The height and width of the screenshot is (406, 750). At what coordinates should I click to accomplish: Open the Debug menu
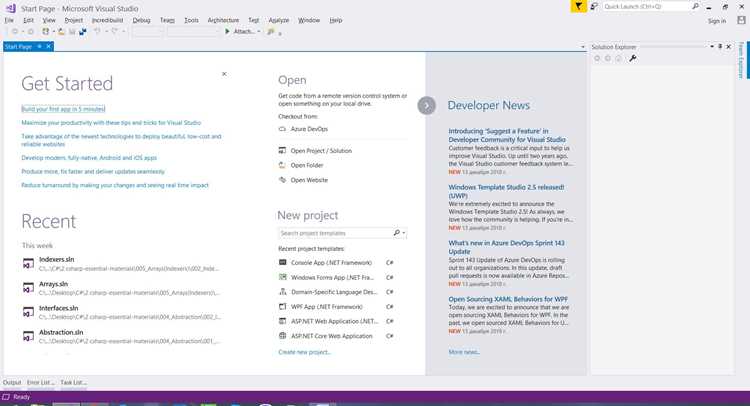pyautogui.click(x=141, y=20)
